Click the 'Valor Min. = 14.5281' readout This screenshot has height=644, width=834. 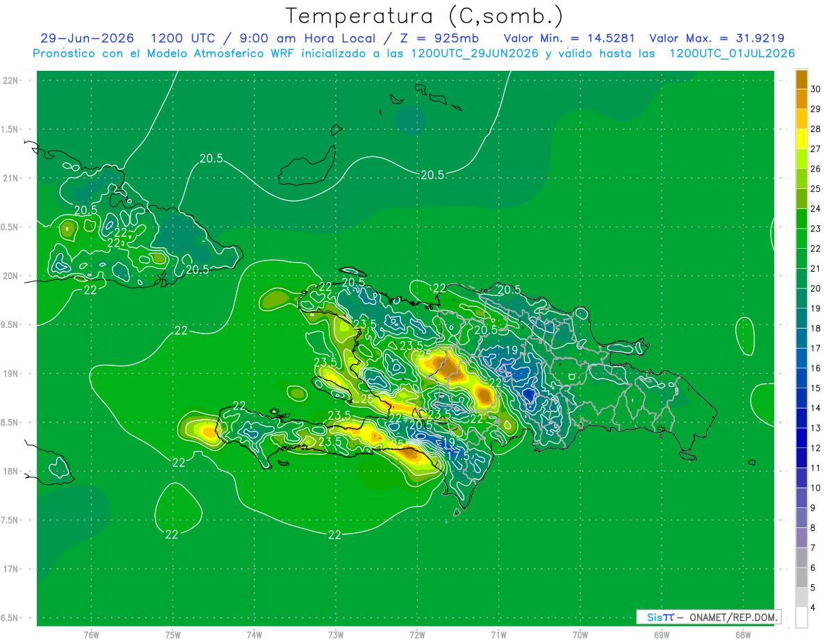569,38
